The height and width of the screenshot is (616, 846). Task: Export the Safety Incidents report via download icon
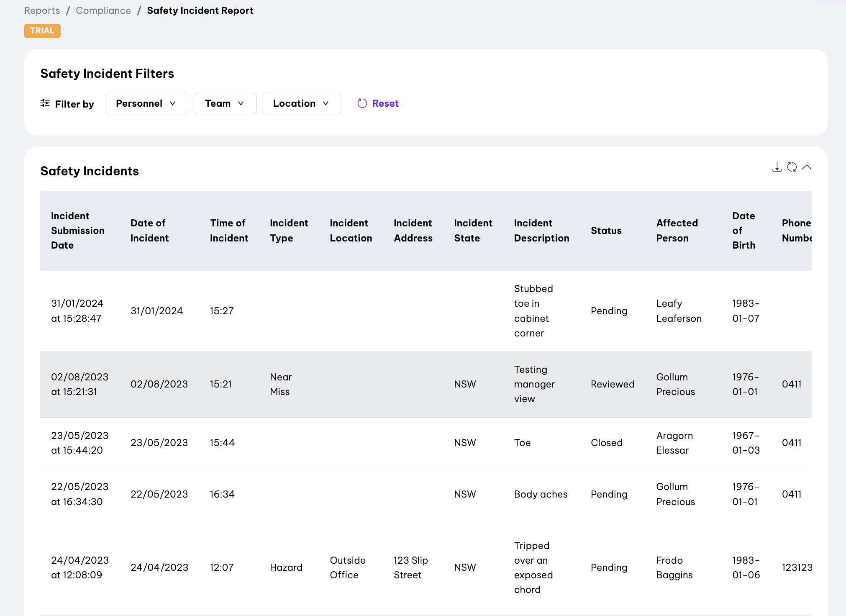[x=777, y=167]
